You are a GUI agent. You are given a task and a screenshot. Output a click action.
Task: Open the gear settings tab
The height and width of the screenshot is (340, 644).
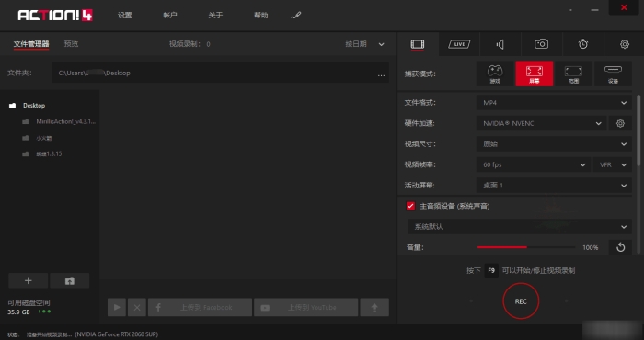625,44
